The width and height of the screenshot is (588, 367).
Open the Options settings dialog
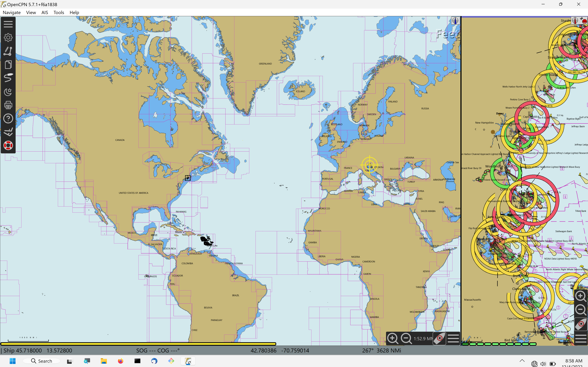(x=8, y=37)
